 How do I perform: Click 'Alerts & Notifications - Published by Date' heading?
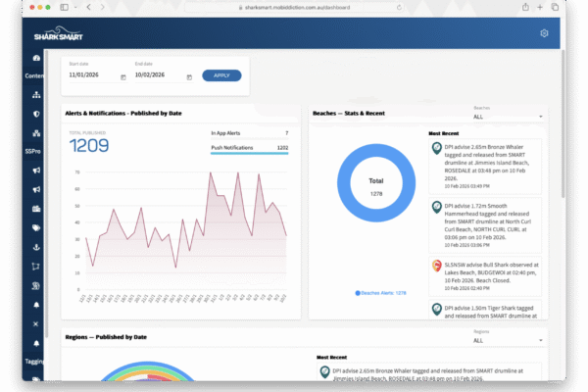[x=123, y=113]
